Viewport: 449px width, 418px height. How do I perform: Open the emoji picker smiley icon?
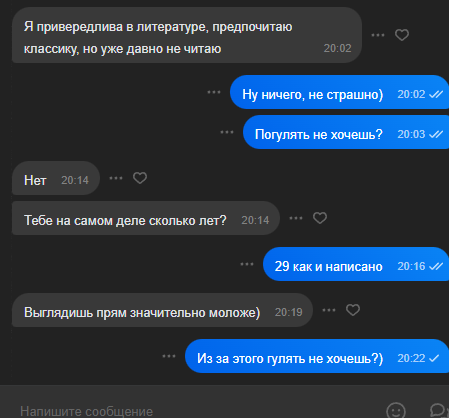pos(396,411)
